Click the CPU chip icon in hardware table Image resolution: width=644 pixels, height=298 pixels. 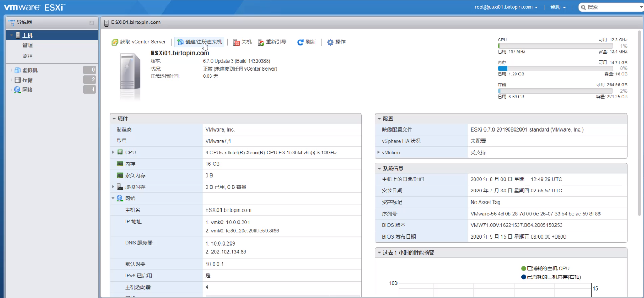(x=120, y=152)
